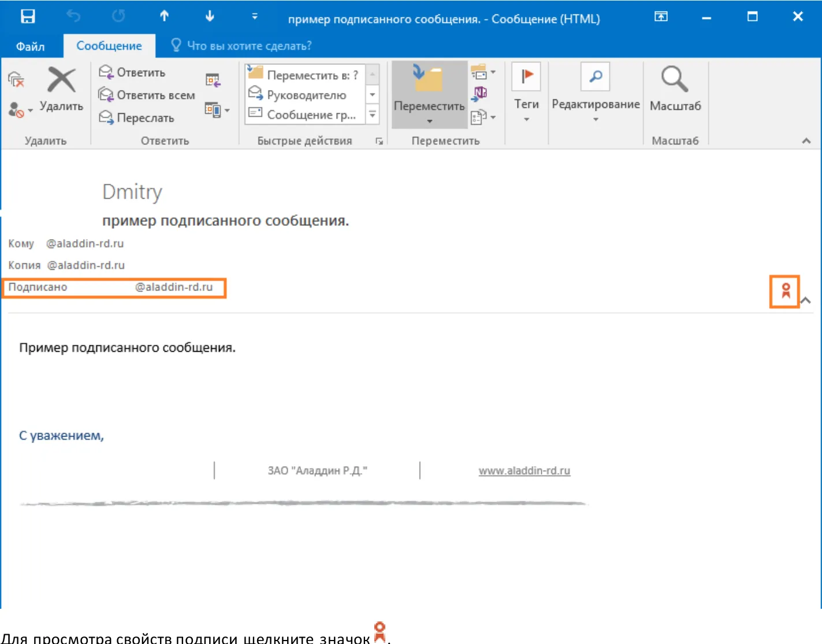Click the ЗАО "Аладдин Р.Д." signature text

pos(318,471)
